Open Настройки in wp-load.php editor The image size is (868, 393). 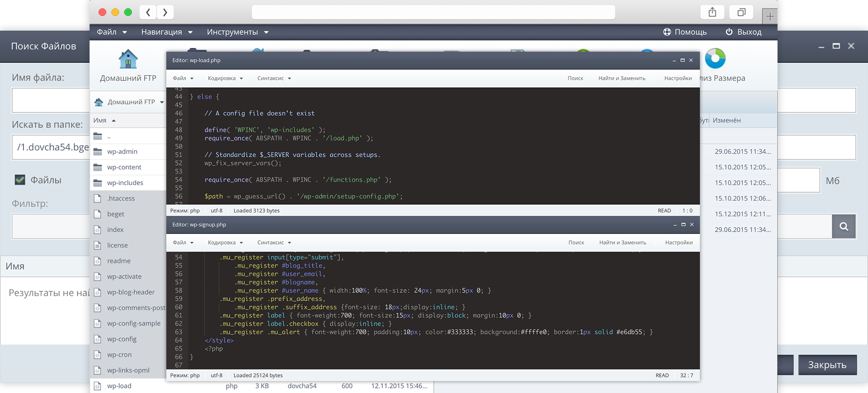pos(678,78)
